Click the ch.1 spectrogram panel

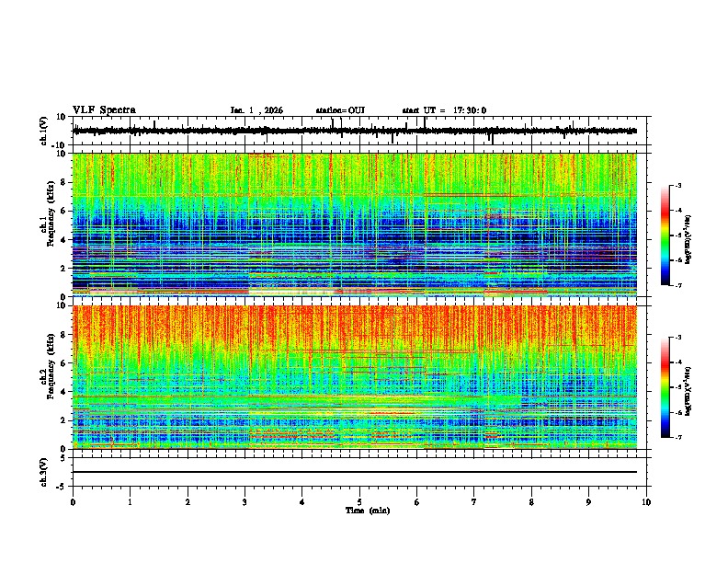355,224
